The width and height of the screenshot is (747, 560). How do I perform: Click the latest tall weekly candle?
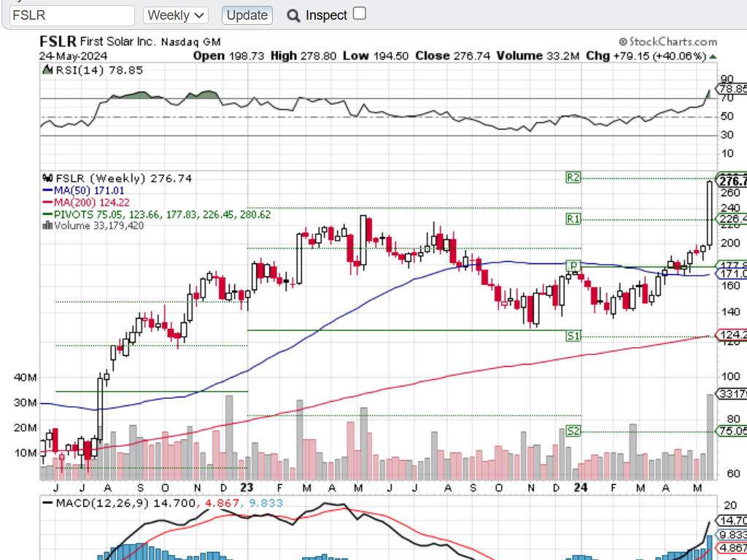click(709, 214)
